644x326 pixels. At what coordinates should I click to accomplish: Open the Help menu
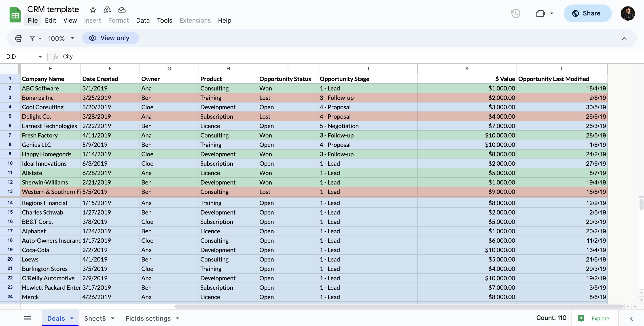click(224, 20)
